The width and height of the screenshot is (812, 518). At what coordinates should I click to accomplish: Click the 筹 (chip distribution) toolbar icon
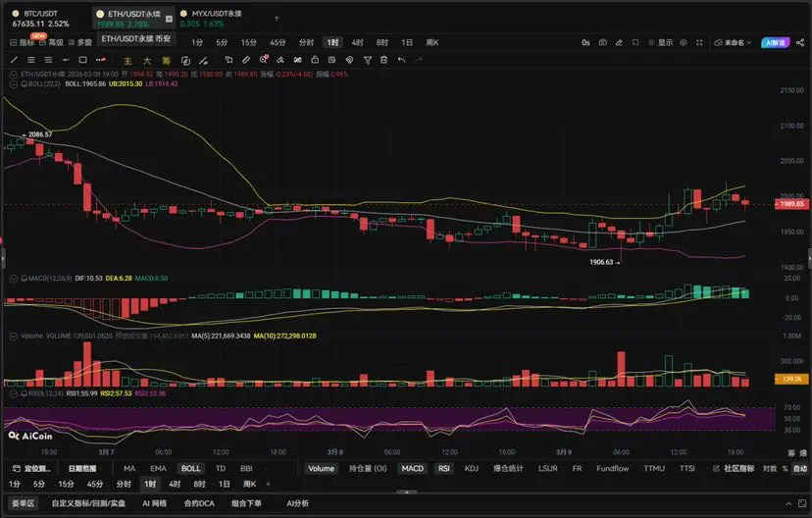coord(167,61)
